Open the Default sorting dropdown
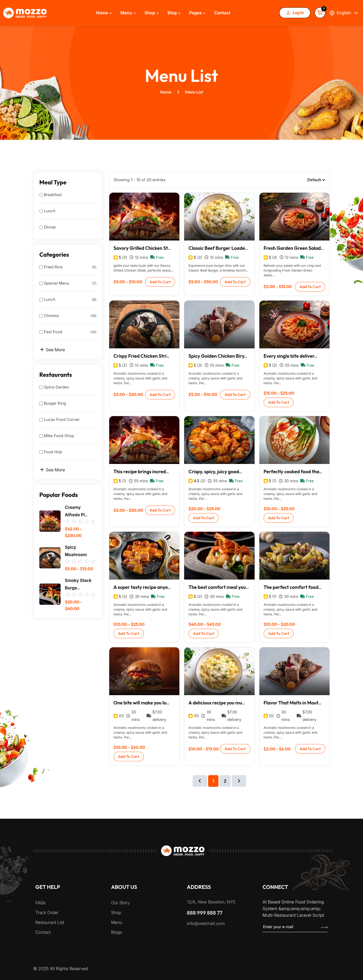Viewport: 363px width, 980px height. click(316, 180)
